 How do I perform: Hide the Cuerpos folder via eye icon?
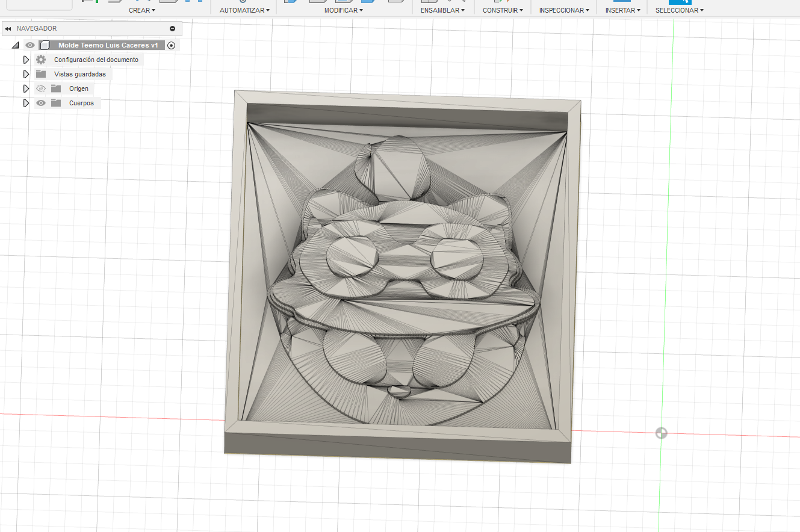(x=41, y=103)
